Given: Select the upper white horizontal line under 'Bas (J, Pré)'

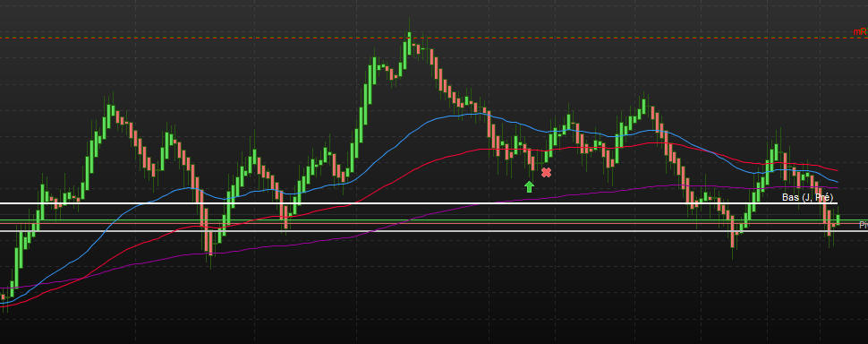Looking at the screenshot, I should pos(418,203).
